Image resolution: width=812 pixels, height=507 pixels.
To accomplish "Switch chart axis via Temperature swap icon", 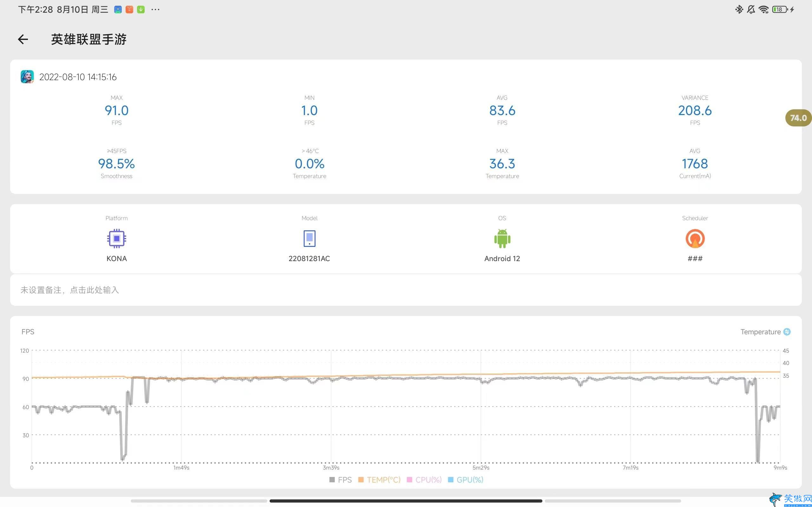I will click(x=787, y=332).
